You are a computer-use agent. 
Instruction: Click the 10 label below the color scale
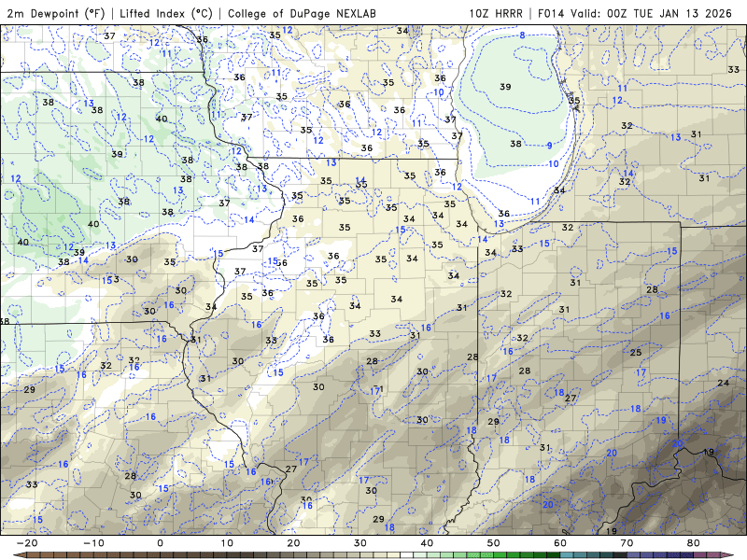(227, 543)
